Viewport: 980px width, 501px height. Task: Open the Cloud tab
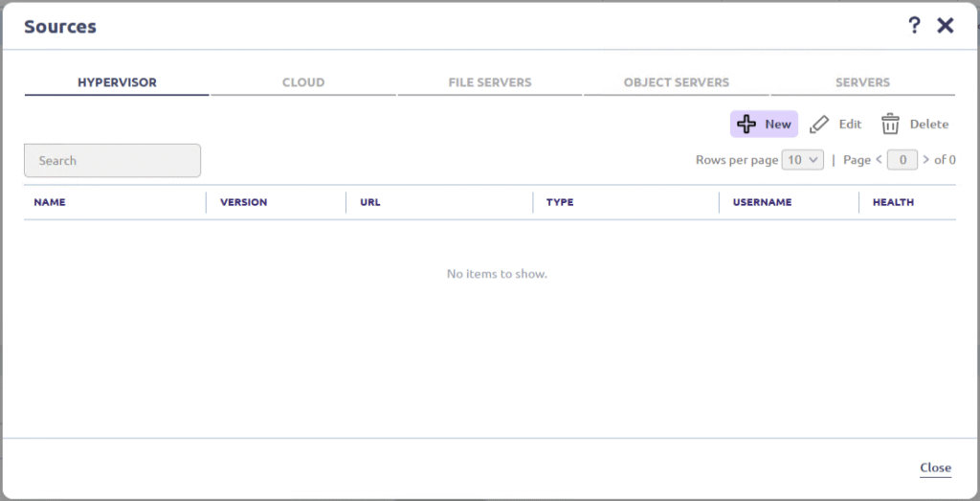(303, 82)
